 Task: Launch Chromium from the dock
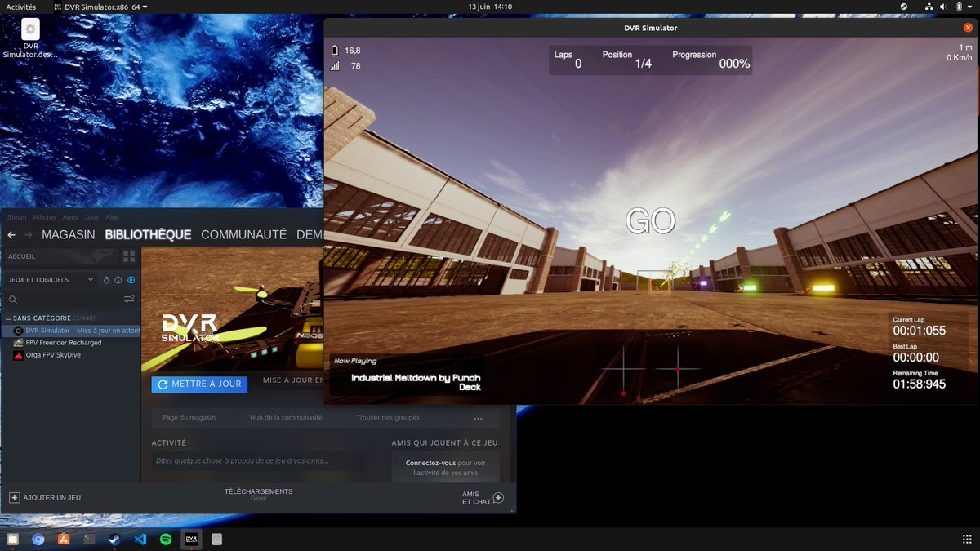pyautogui.click(x=38, y=539)
